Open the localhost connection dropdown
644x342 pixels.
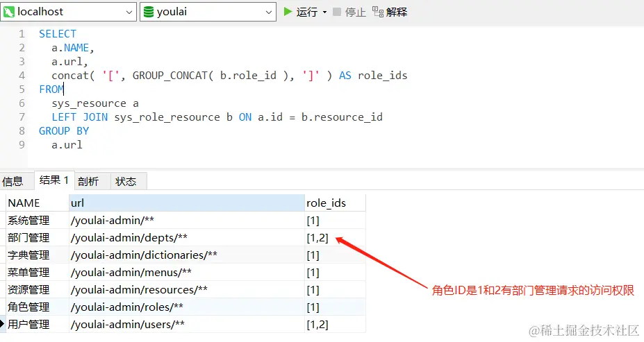click(68, 12)
